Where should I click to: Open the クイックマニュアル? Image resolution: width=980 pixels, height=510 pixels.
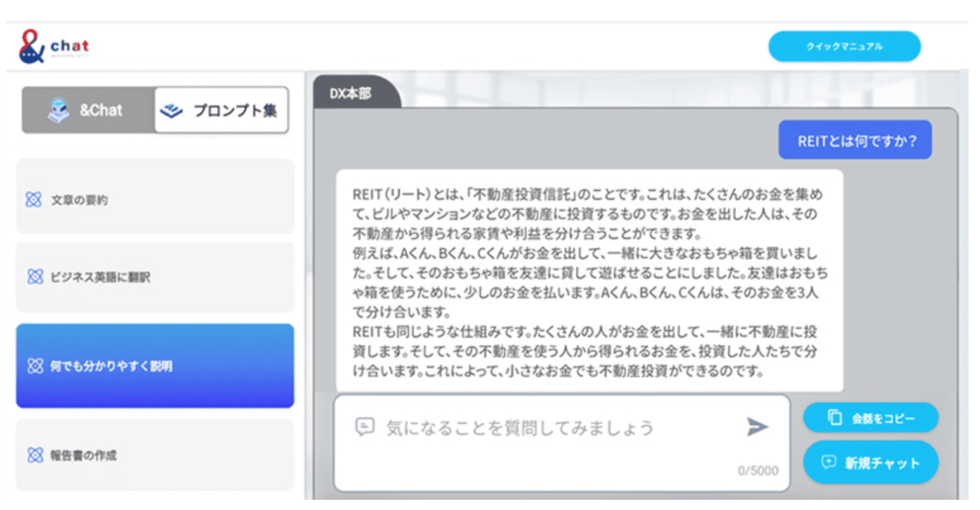coord(843,46)
